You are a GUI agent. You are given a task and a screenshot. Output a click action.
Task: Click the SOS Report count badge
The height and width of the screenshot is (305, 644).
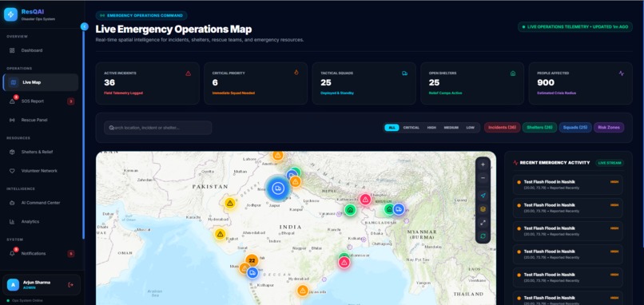tap(70, 101)
